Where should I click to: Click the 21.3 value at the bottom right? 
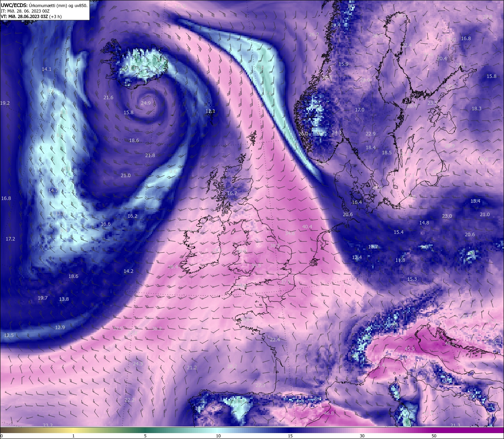(455, 425)
